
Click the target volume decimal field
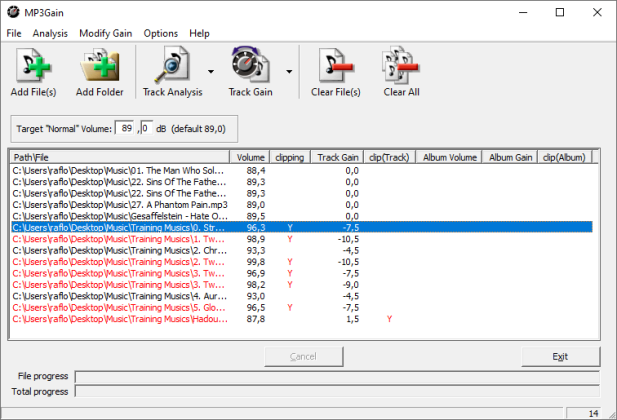146,128
